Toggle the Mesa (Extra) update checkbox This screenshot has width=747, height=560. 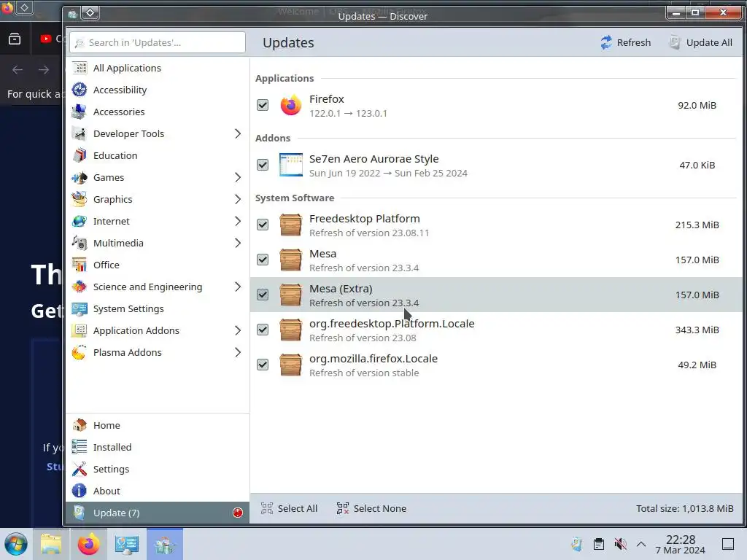[x=263, y=295]
